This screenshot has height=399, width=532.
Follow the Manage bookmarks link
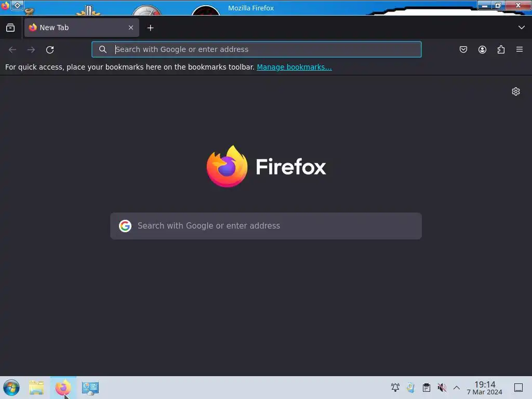point(294,67)
